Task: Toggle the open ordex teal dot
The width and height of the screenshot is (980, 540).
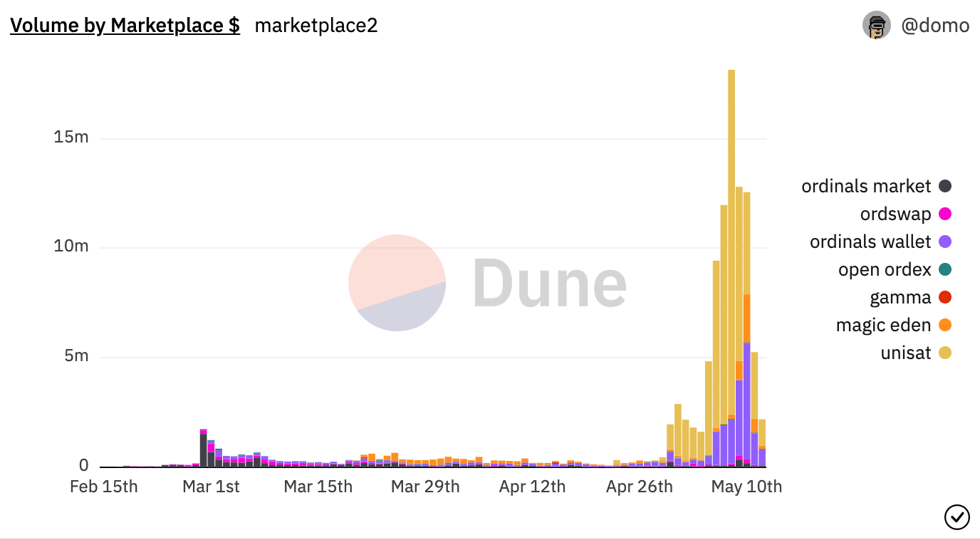Action: click(x=945, y=270)
